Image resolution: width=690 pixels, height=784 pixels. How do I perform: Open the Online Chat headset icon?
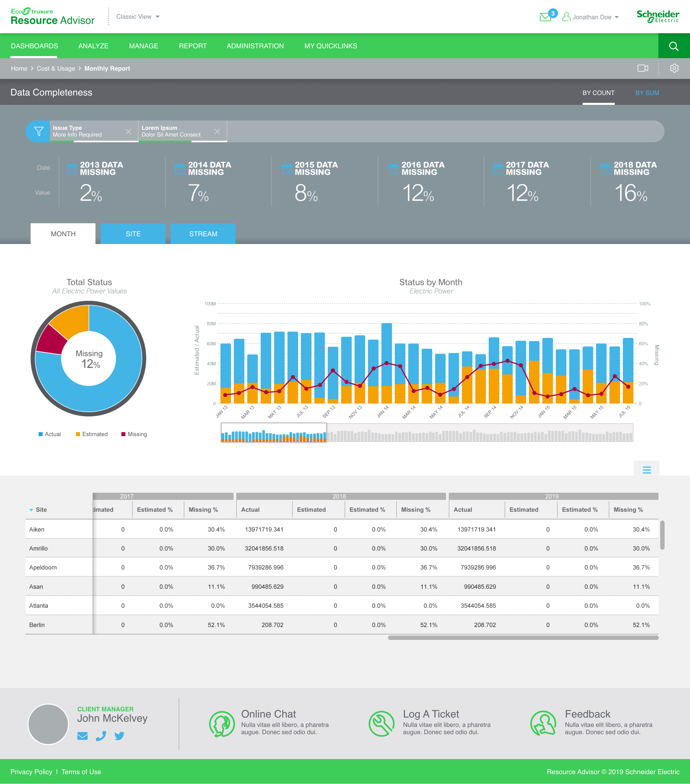click(x=222, y=724)
